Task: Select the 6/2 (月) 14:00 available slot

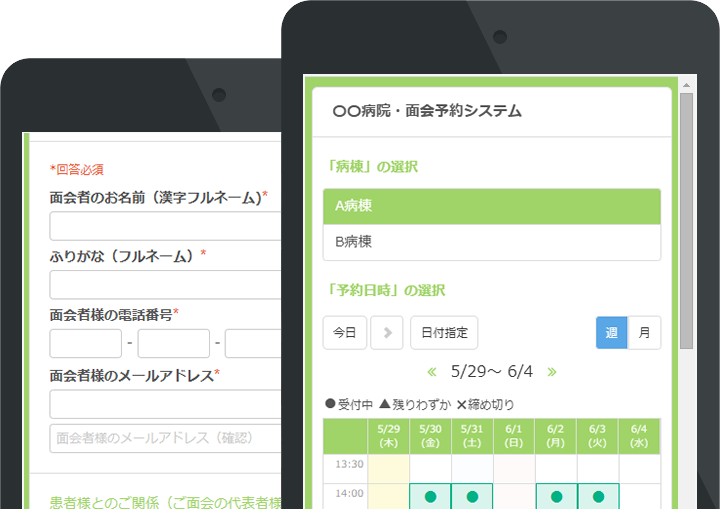Action: [x=556, y=496]
